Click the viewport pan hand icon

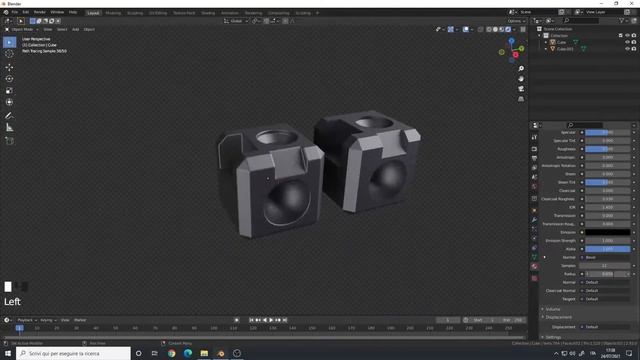tap(521, 79)
